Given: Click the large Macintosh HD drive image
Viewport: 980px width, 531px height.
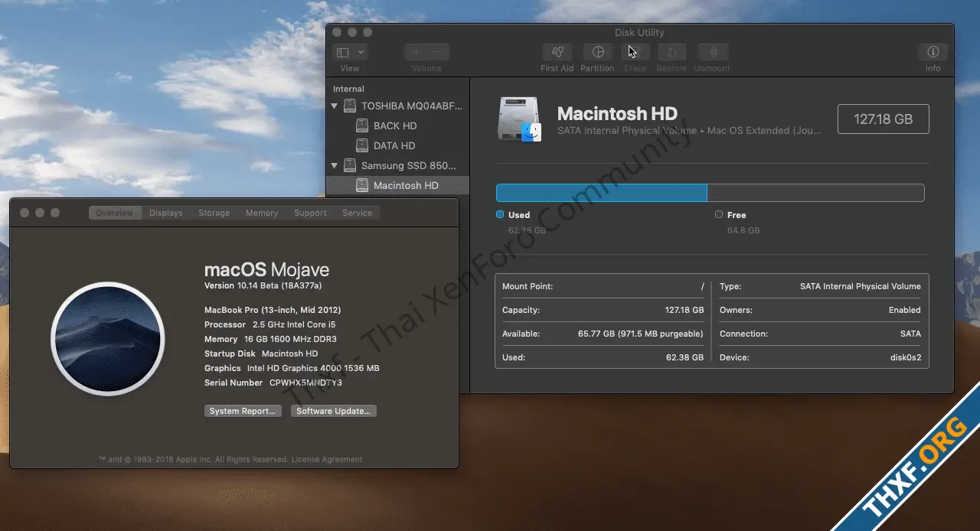Looking at the screenshot, I should [520, 119].
